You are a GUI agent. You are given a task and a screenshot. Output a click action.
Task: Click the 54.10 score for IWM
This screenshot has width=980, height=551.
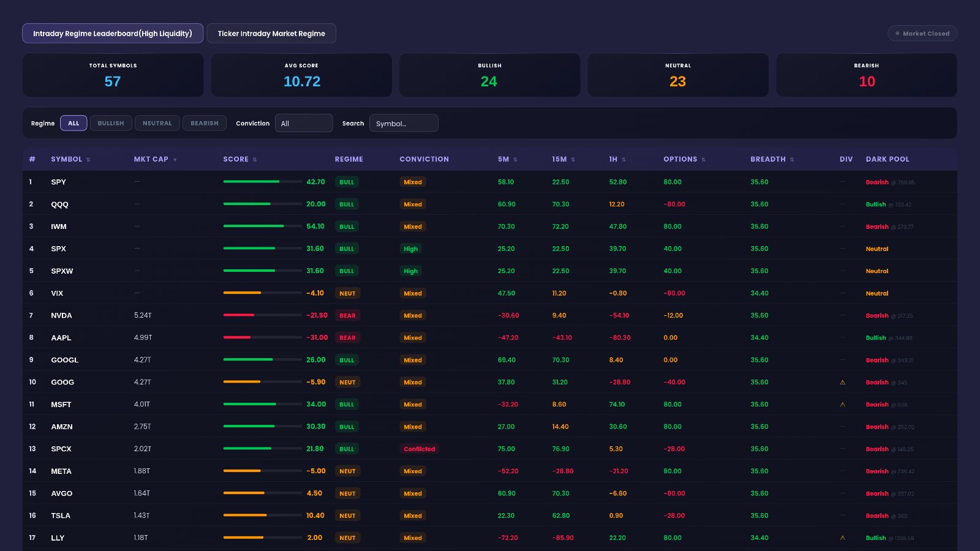point(315,227)
